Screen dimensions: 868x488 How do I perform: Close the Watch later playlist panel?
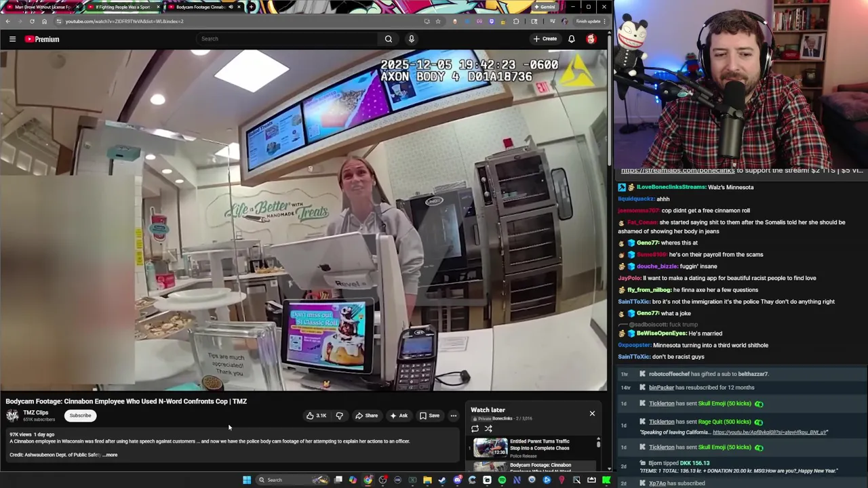coord(592,413)
